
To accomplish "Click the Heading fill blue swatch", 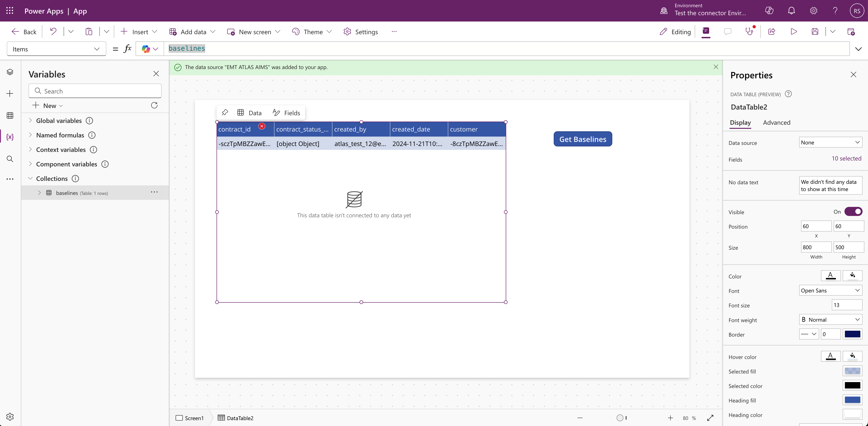I will pyautogui.click(x=852, y=400).
